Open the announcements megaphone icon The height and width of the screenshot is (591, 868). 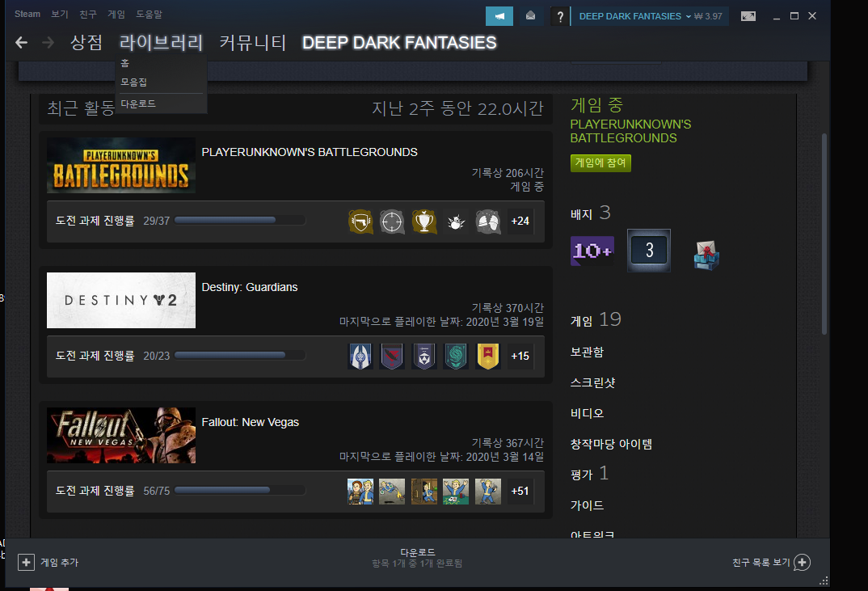point(499,16)
